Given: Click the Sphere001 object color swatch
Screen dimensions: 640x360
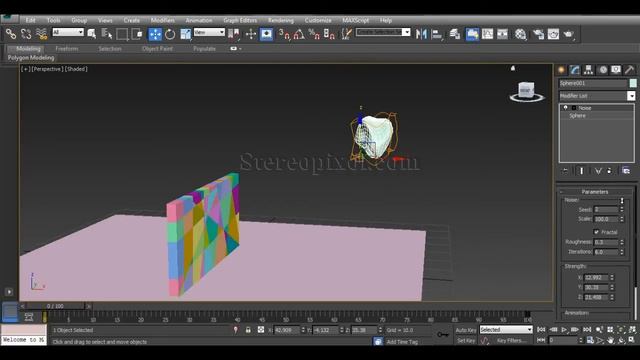Looking at the screenshot, I should (x=633, y=83).
